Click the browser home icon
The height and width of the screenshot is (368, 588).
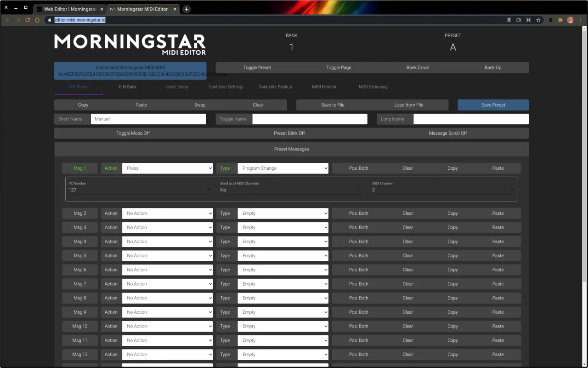coord(38,20)
